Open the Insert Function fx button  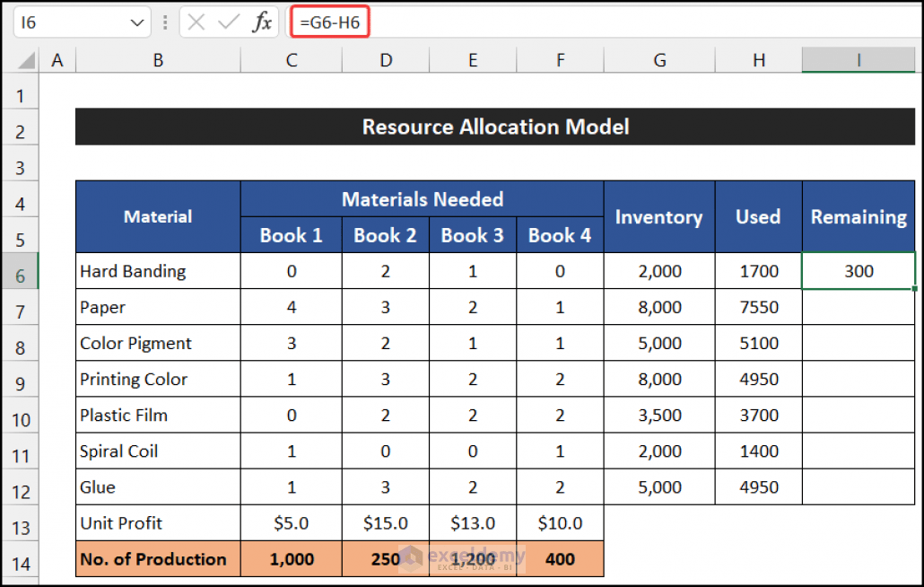[262, 22]
